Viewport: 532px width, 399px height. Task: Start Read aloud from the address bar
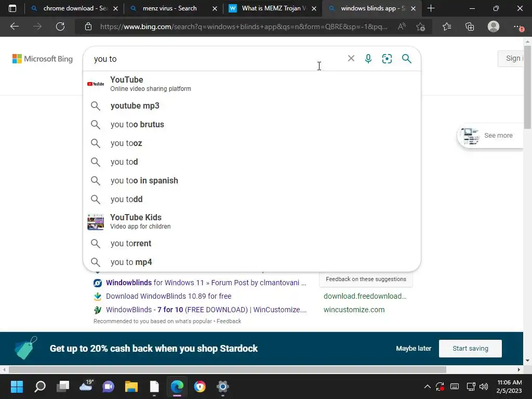pyautogui.click(x=402, y=26)
